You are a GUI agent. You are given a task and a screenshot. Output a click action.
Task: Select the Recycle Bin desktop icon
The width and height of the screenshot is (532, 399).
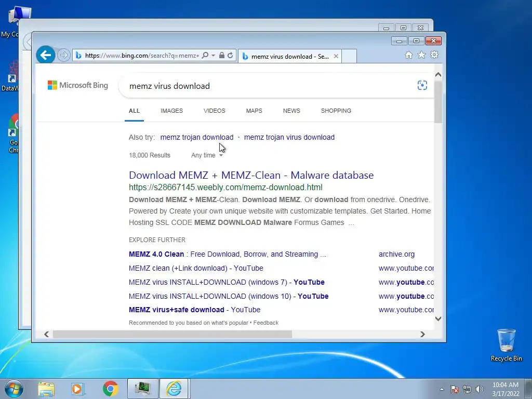[506, 345]
